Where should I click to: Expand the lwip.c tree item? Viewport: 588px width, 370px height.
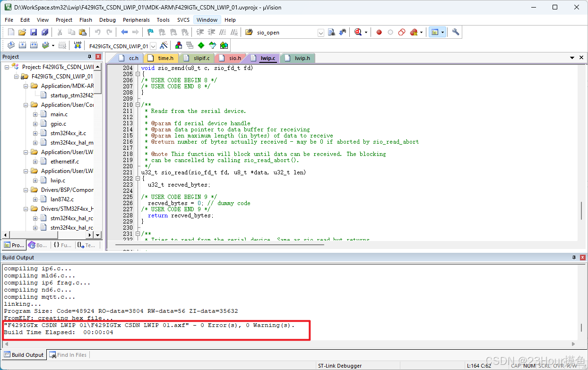tap(35, 180)
